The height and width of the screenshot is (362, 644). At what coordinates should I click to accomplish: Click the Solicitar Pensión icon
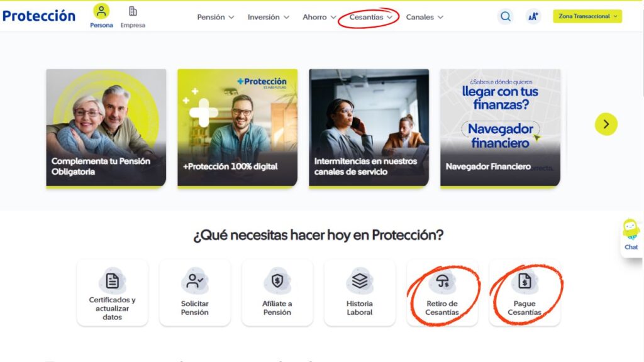click(x=195, y=281)
